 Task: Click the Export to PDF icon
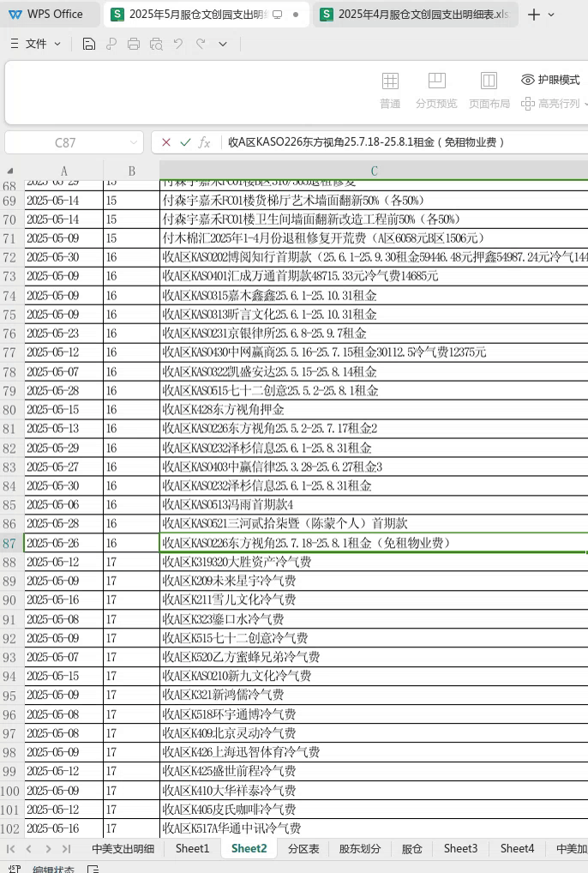pyautogui.click(x=111, y=44)
